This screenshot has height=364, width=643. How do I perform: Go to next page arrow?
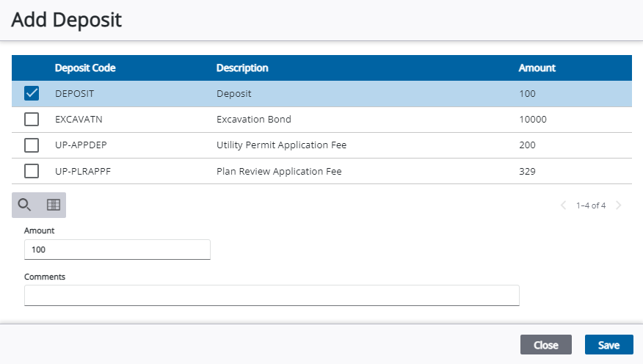(619, 205)
